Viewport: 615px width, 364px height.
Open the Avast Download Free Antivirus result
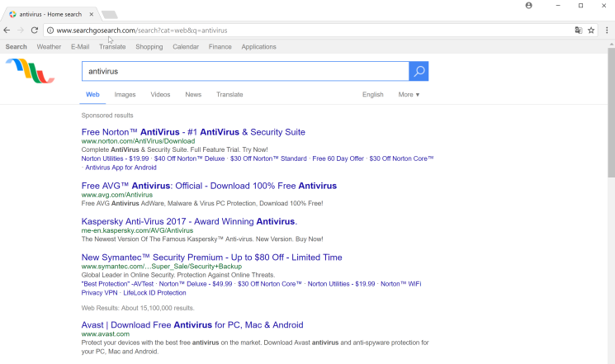pyautogui.click(x=192, y=325)
